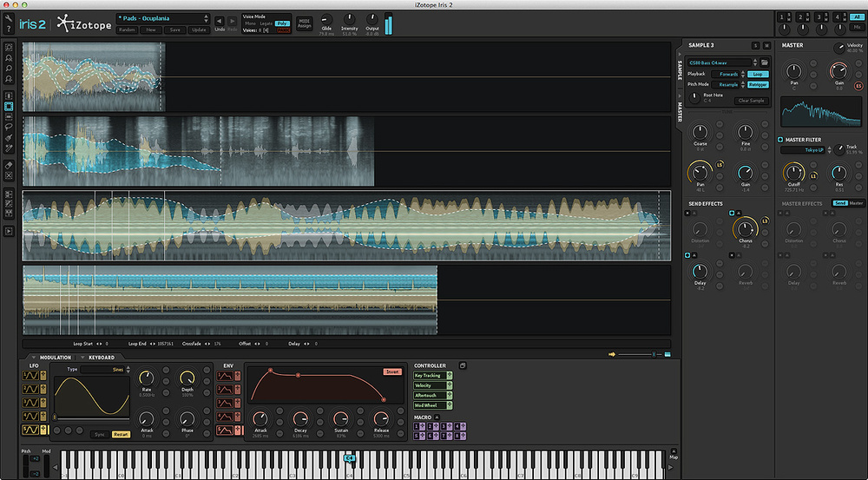Click the MIDI Assign button

(x=305, y=23)
